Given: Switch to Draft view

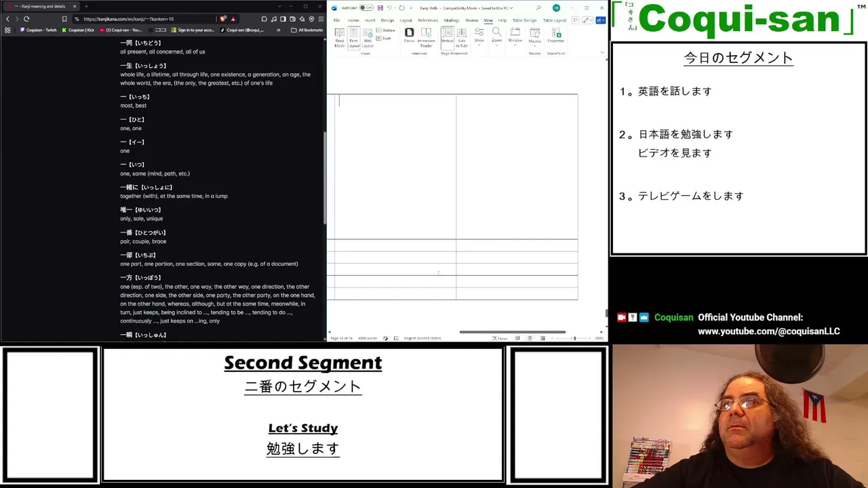Looking at the screenshot, I should [x=384, y=38].
